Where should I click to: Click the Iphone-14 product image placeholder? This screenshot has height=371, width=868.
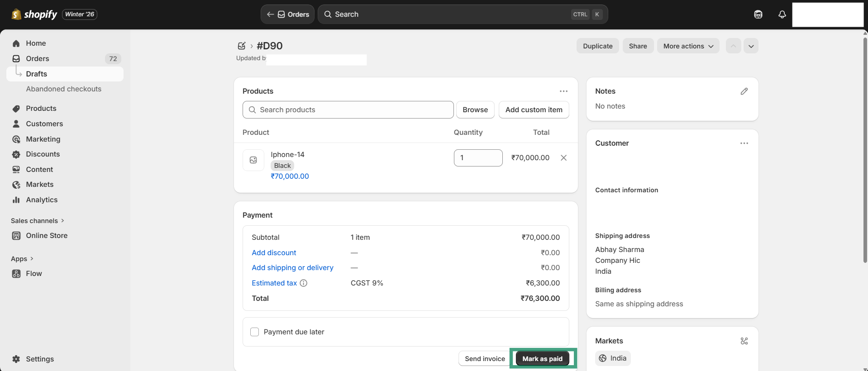pos(253,160)
